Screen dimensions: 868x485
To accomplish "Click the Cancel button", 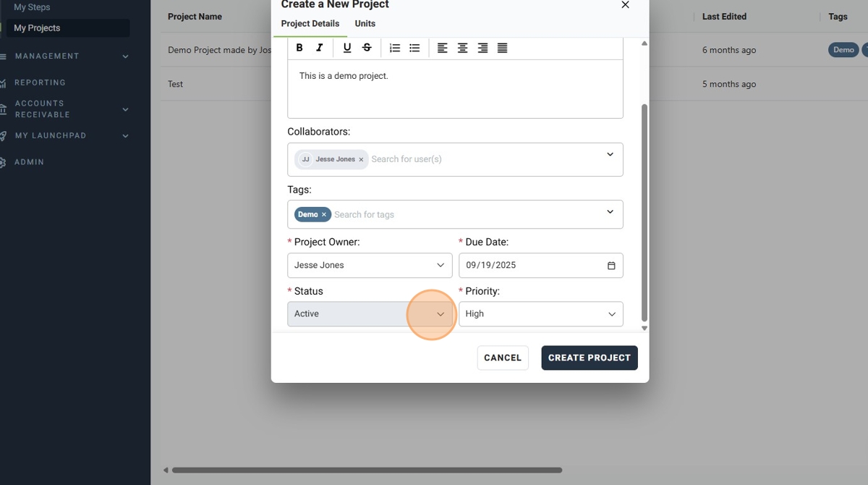I will (503, 358).
